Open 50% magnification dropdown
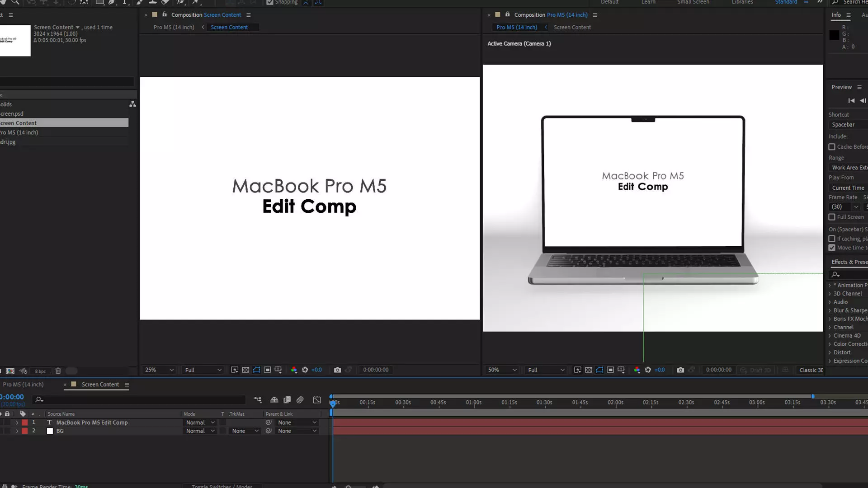868x488 pixels. (x=502, y=370)
